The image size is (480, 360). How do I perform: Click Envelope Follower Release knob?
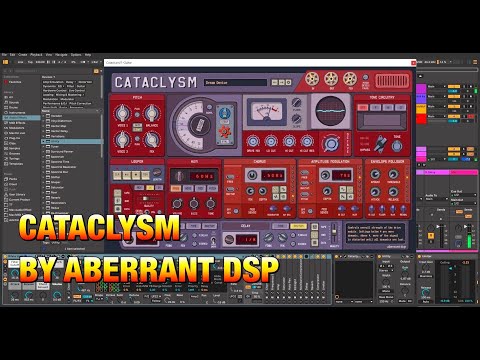(393, 192)
